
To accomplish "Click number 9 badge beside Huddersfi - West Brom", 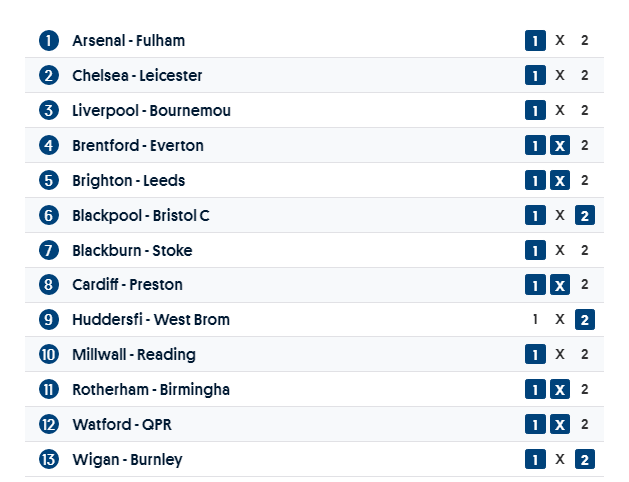I will (49, 320).
